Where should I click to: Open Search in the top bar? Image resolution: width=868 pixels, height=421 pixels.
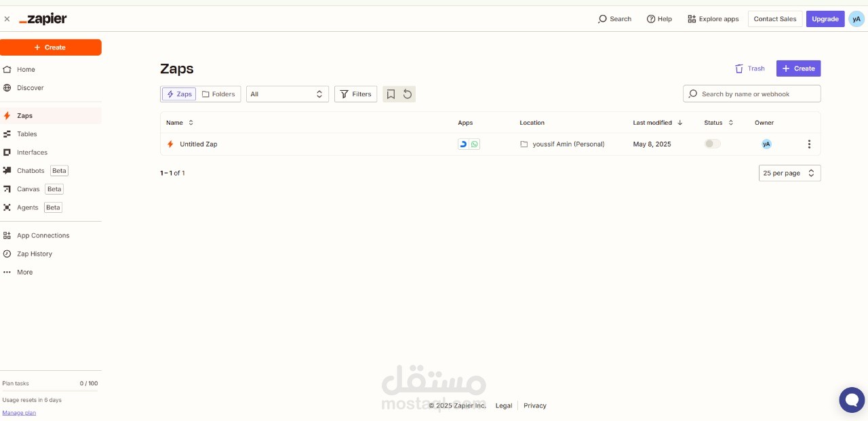pyautogui.click(x=614, y=19)
